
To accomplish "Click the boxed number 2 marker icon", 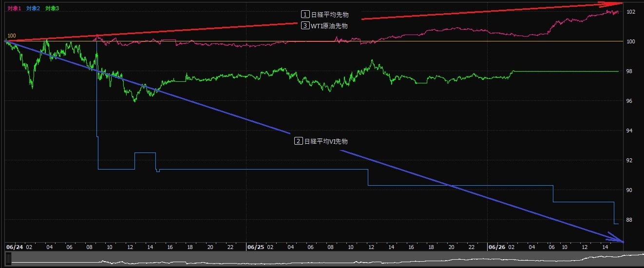I will tap(298, 141).
